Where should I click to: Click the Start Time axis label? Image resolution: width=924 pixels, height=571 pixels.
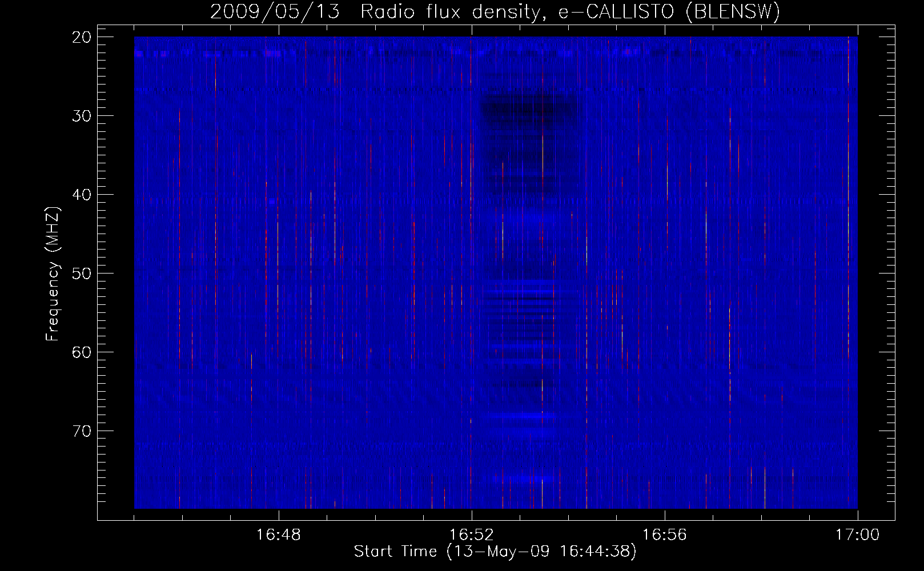495,552
